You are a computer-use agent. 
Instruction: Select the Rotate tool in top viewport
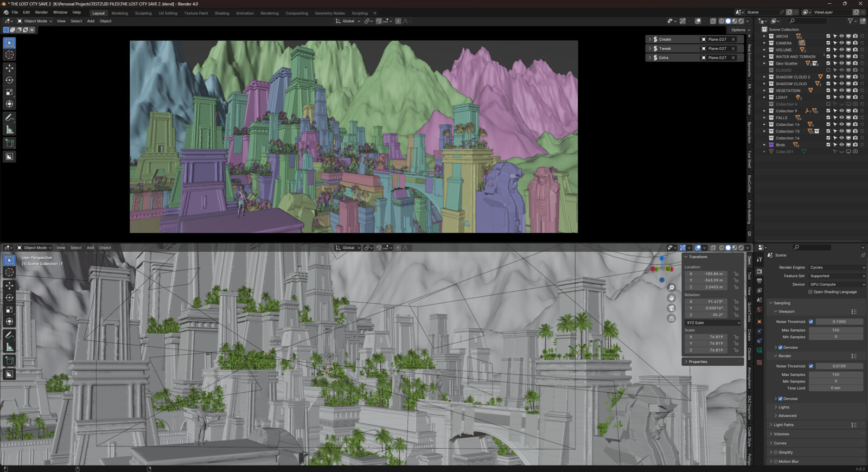click(9, 80)
